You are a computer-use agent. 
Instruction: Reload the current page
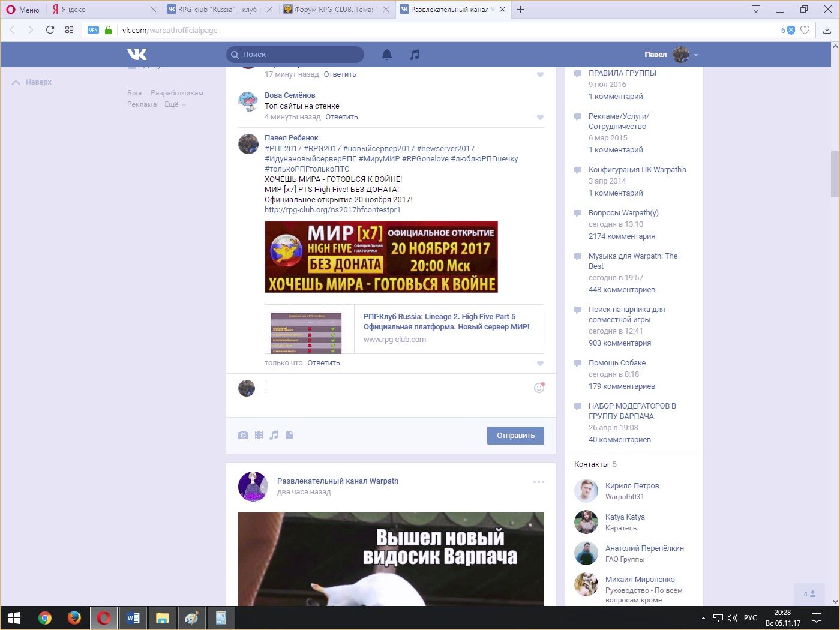point(50,30)
